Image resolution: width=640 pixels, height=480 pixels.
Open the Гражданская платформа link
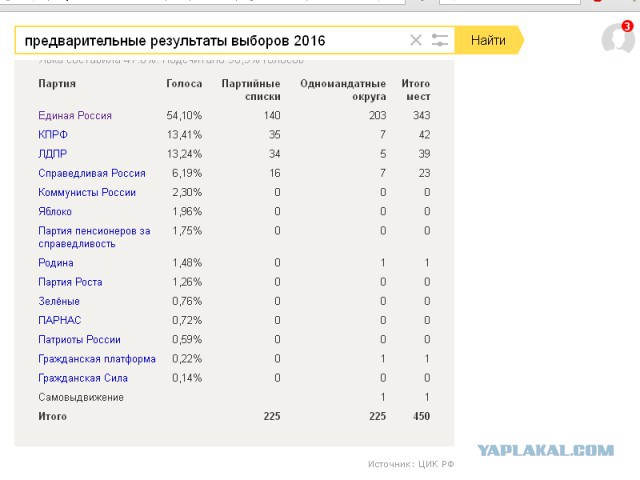[x=97, y=359]
